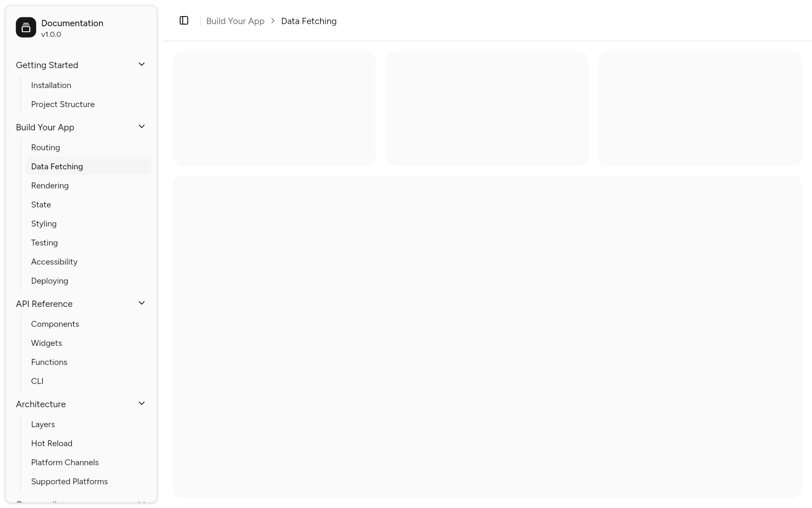The width and height of the screenshot is (812, 508).
Task: Open the Components reference
Action: tap(88, 324)
